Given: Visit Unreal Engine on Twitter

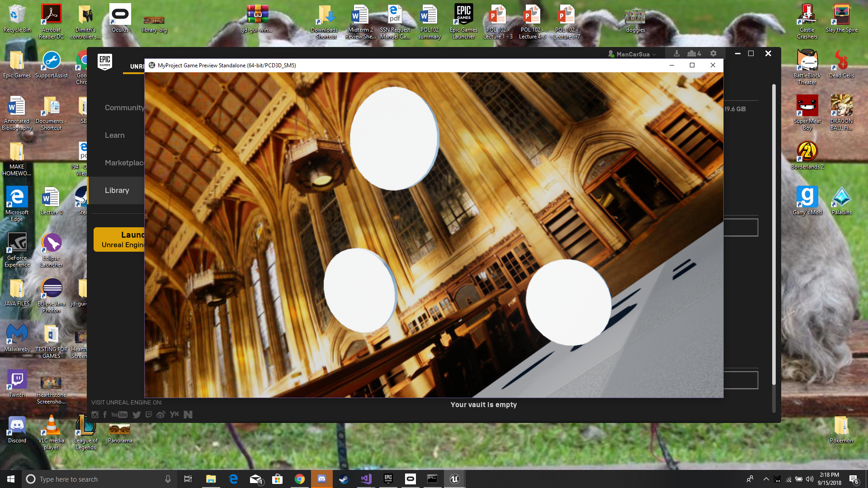Looking at the screenshot, I should (x=137, y=415).
